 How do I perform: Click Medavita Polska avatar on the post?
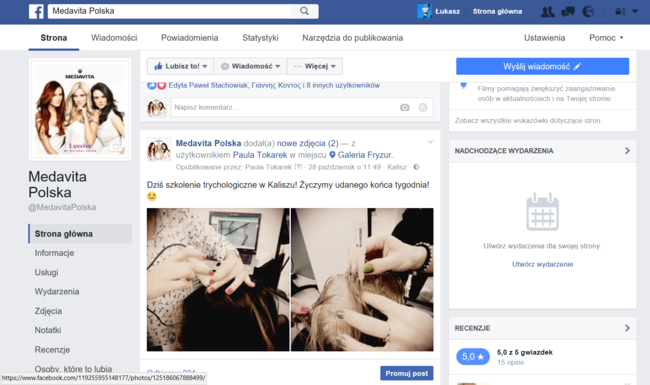(159, 150)
